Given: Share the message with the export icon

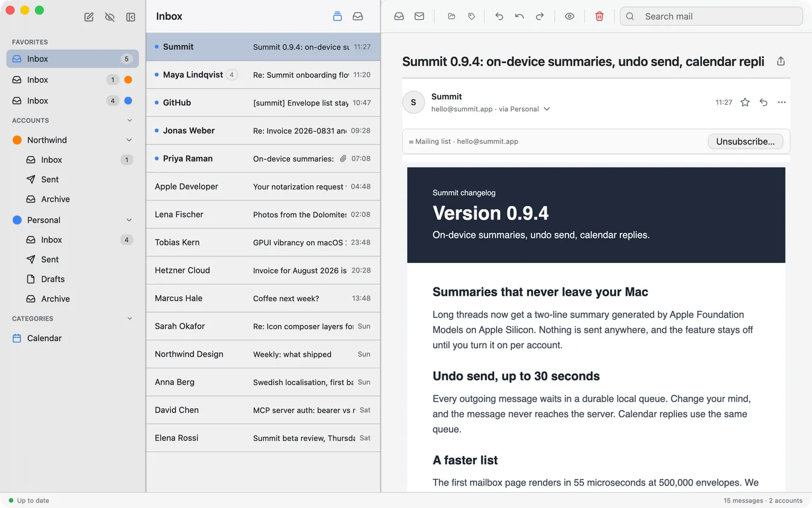Looking at the screenshot, I should tap(781, 61).
